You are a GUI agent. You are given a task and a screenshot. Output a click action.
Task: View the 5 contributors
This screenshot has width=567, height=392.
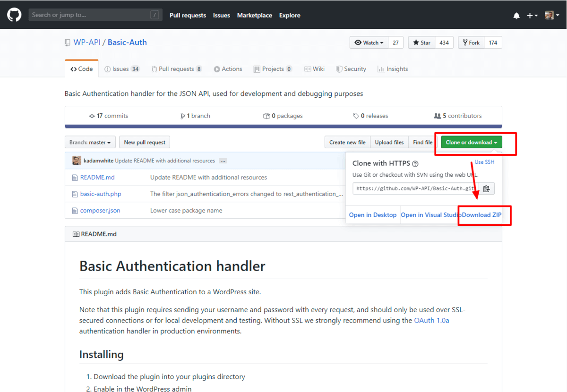(x=458, y=116)
